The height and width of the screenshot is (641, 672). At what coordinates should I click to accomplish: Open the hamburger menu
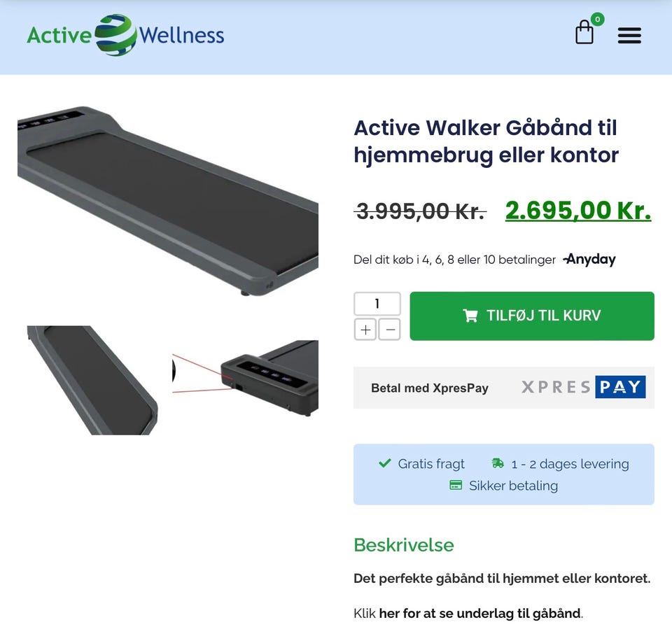(x=629, y=36)
